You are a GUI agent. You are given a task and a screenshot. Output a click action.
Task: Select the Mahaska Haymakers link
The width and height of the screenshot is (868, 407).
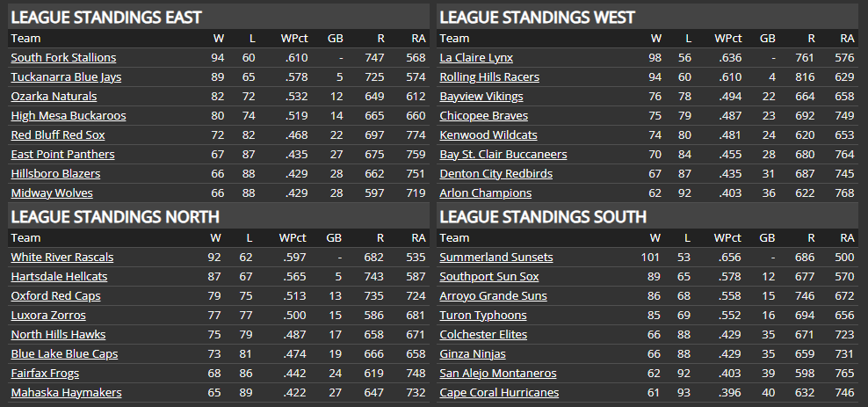coord(66,393)
